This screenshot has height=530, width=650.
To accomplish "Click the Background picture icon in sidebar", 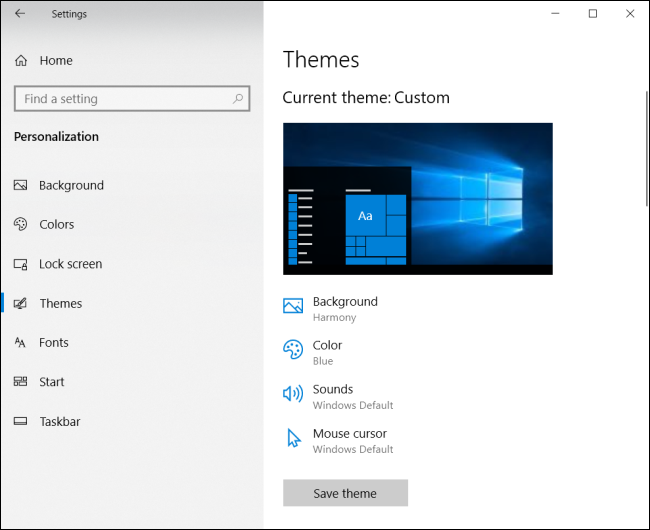I will tap(20, 186).
